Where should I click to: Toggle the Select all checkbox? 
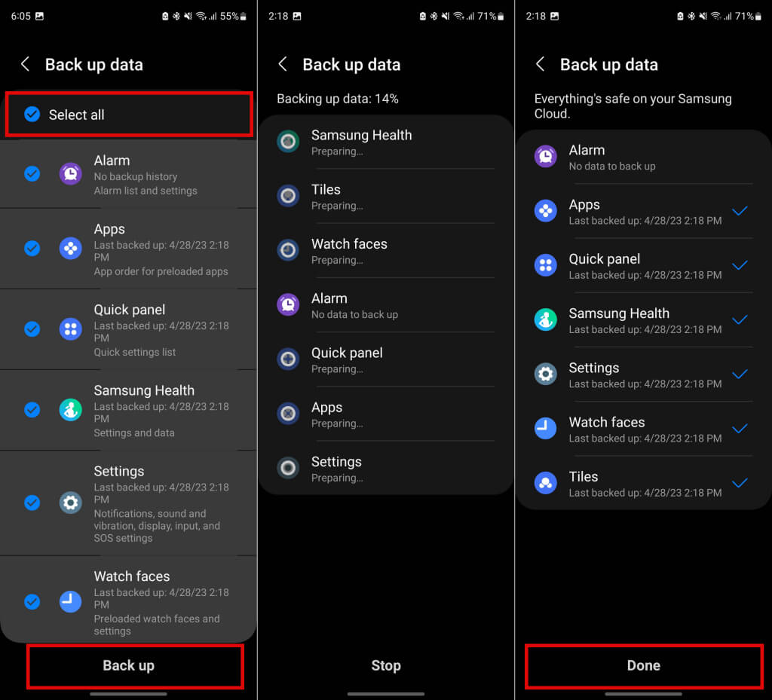pyautogui.click(x=32, y=114)
